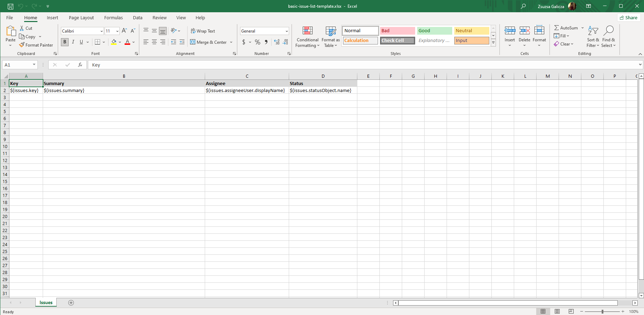Open Format as Table gallery

330,37
